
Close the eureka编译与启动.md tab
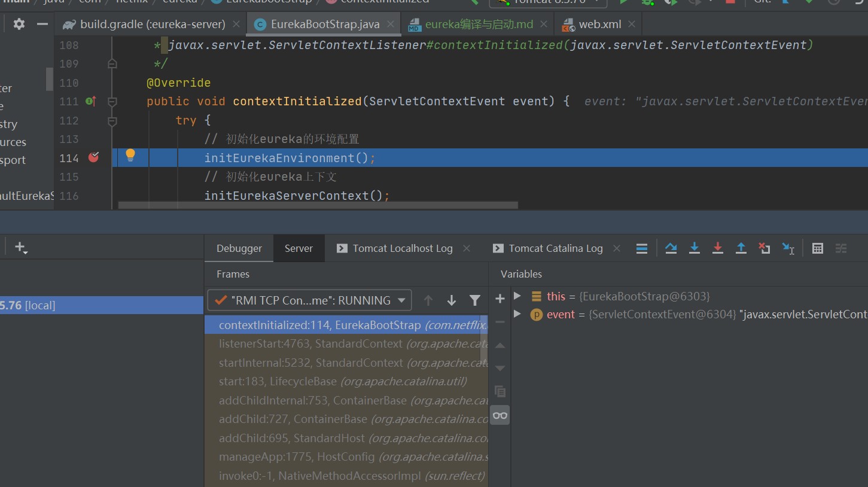[544, 25]
